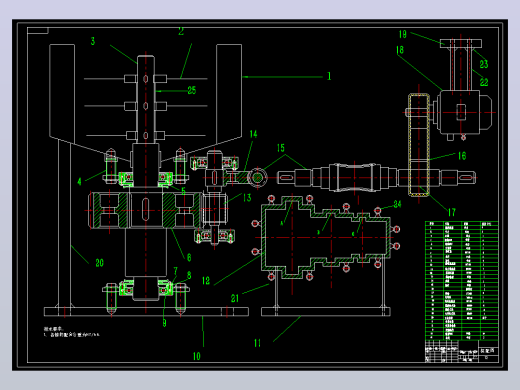Screen dimensions: 520x390
Task: Click callout number 10 below the base plate
Action: pos(197,356)
